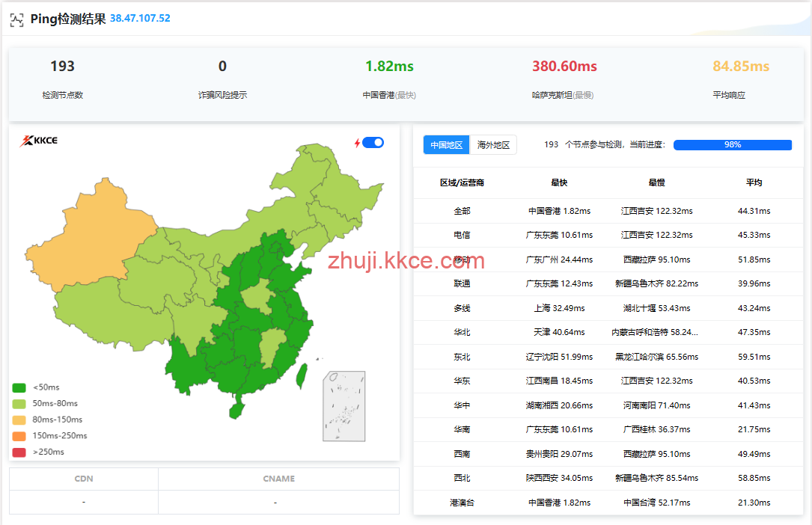Click the IP address 38.47.107.52 link

(x=140, y=18)
